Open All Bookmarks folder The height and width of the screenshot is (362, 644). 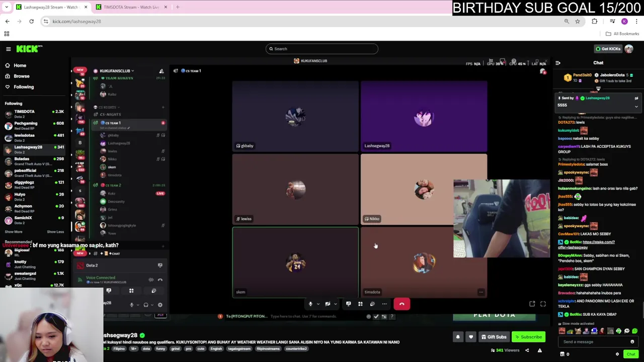(x=622, y=34)
